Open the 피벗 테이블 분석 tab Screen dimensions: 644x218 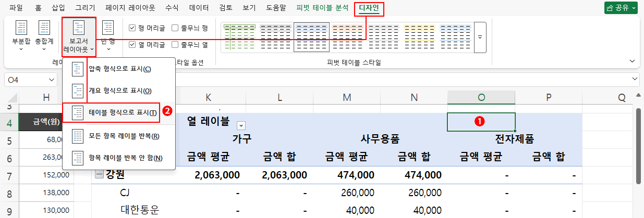point(322,8)
